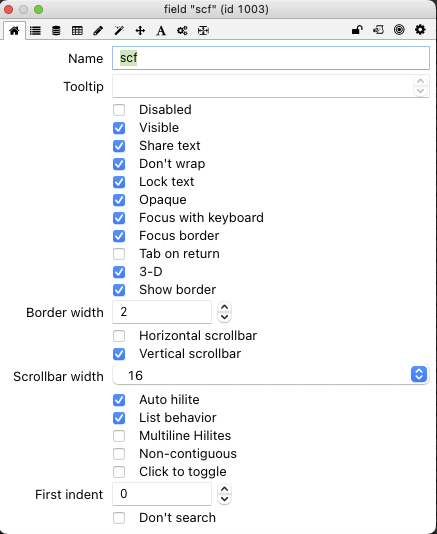The height and width of the screenshot is (534, 437).
Task: Check the Multiline Hilites option
Action: pos(119,436)
